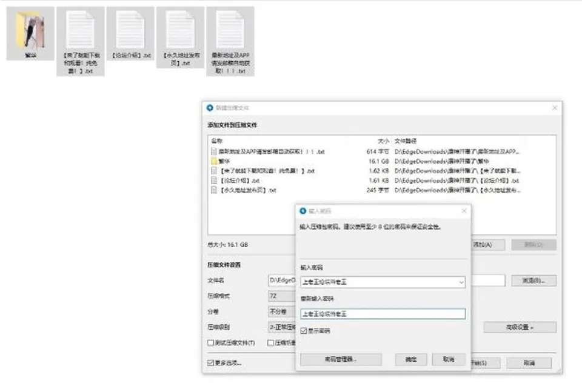Open the 输入密码 combo box dropdown arrow

click(461, 282)
